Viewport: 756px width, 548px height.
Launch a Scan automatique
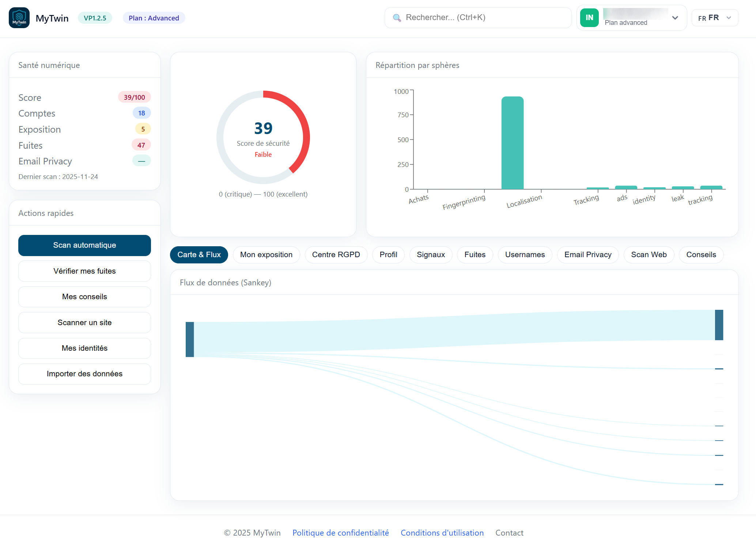(84, 245)
